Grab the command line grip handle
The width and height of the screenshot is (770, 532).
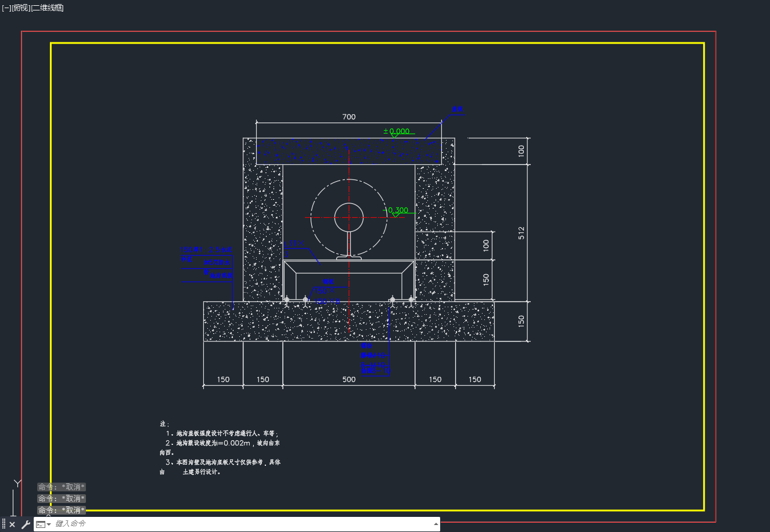tap(3, 524)
